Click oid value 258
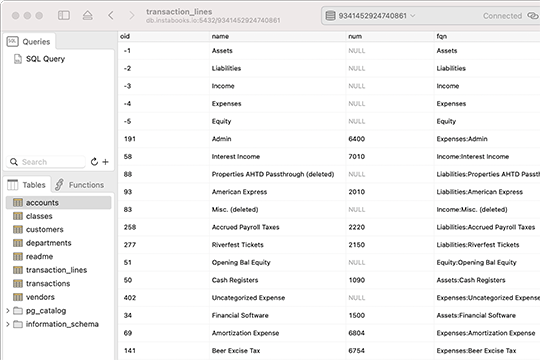540x360 pixels. coord(130,227)
